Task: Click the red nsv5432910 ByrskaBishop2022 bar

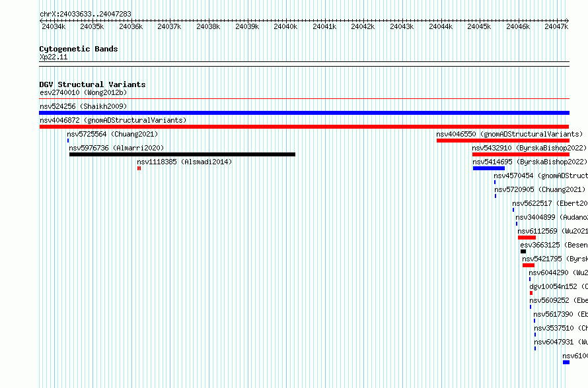Action: click(521, 154)
